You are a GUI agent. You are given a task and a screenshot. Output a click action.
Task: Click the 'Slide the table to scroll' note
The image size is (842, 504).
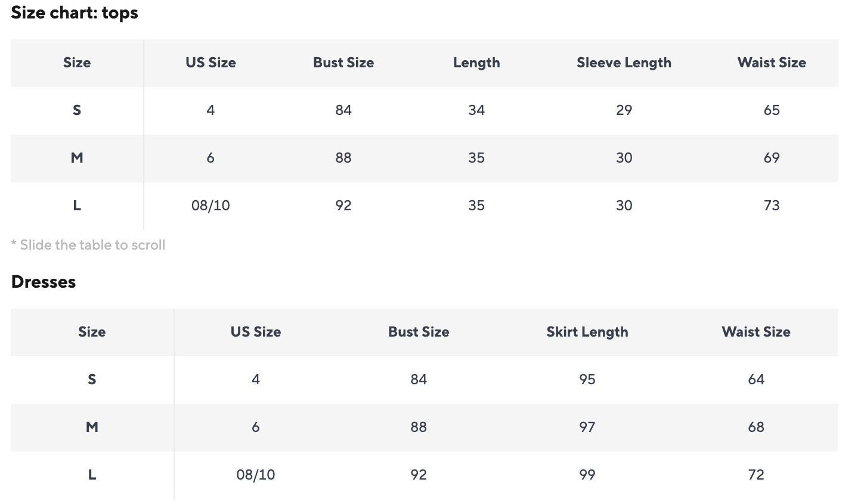point(88,245)
